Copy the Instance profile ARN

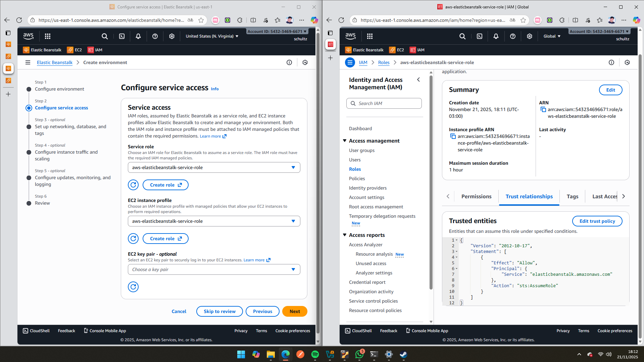coord(453,137)
